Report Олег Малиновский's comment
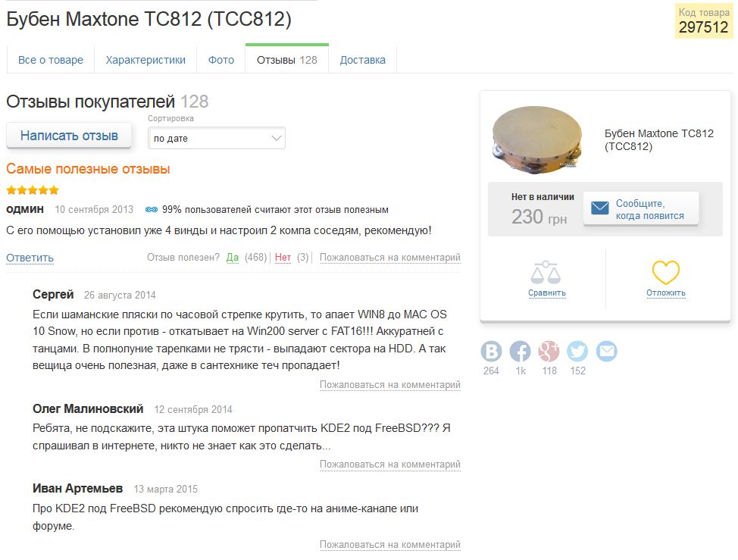 coord(390,465)
